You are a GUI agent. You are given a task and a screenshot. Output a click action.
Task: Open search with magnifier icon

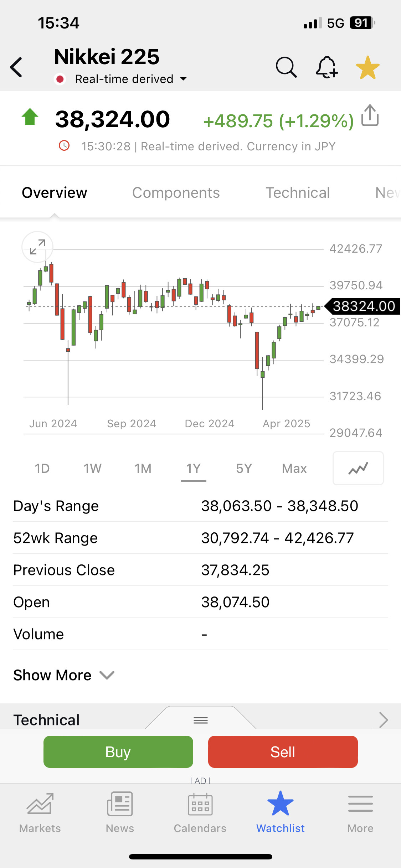tap(286, 67)
